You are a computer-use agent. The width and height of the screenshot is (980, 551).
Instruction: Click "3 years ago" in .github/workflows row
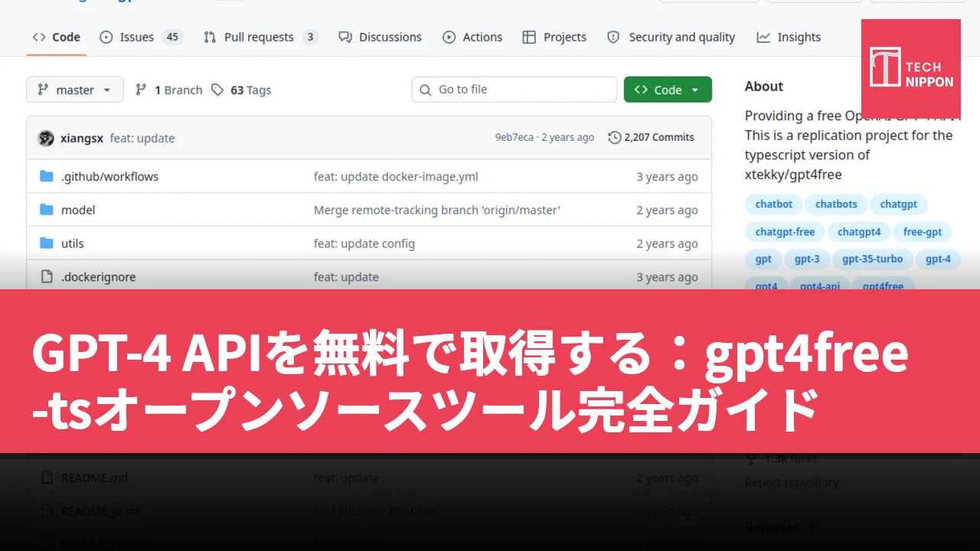tap(667, 177)
